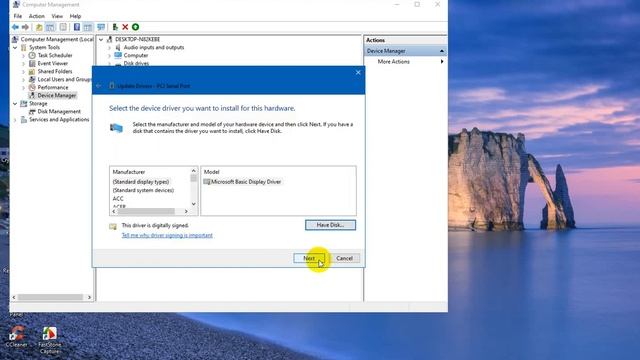
Task: Expand the Shared Folders node arrow
Action: pos(23,71)
